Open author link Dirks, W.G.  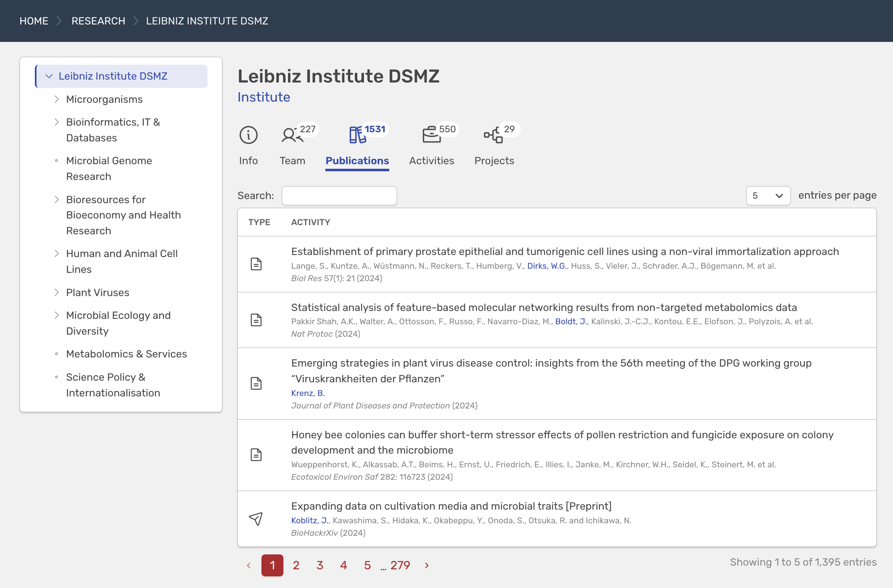click(x=547, y=266)
